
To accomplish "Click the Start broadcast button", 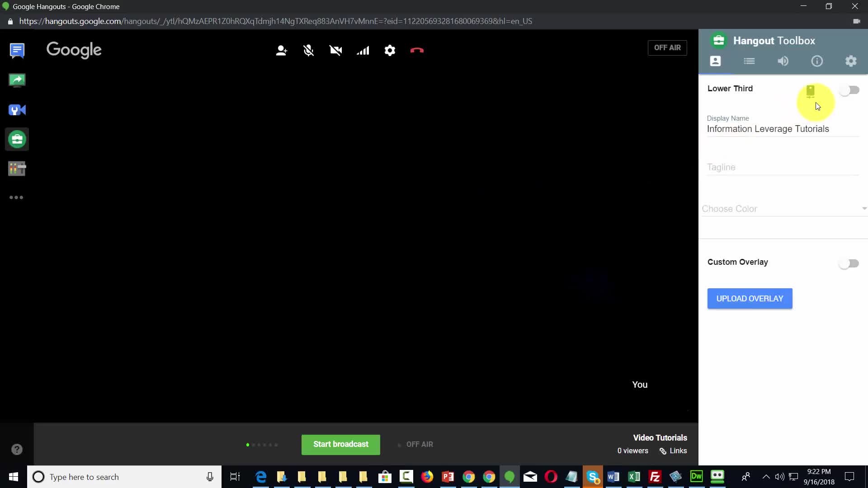I will pos(341,445).
